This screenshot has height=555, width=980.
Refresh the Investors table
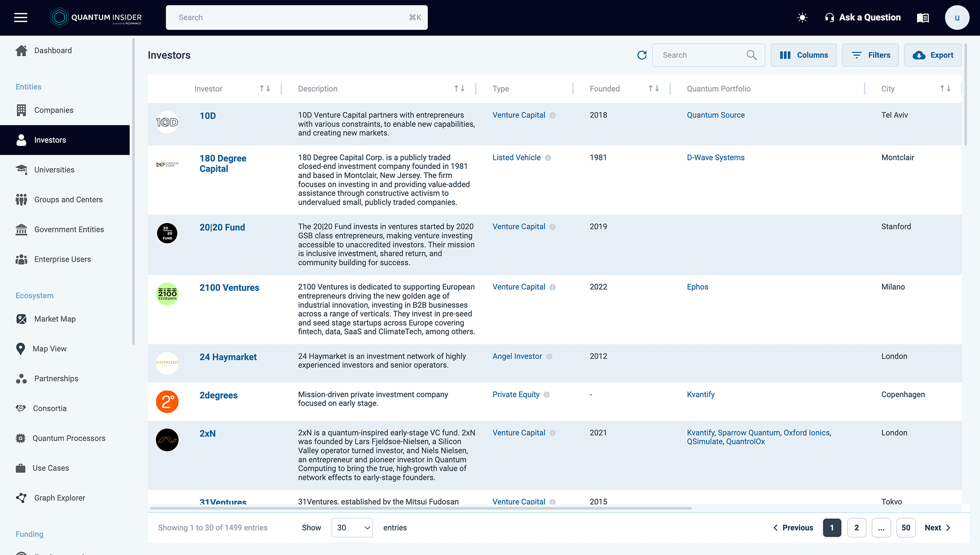point(642,55)
